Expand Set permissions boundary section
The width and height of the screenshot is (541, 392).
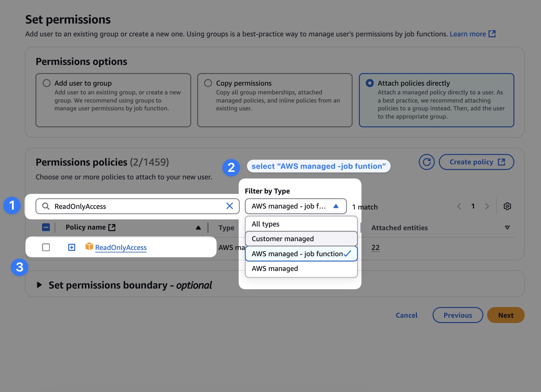39,285
